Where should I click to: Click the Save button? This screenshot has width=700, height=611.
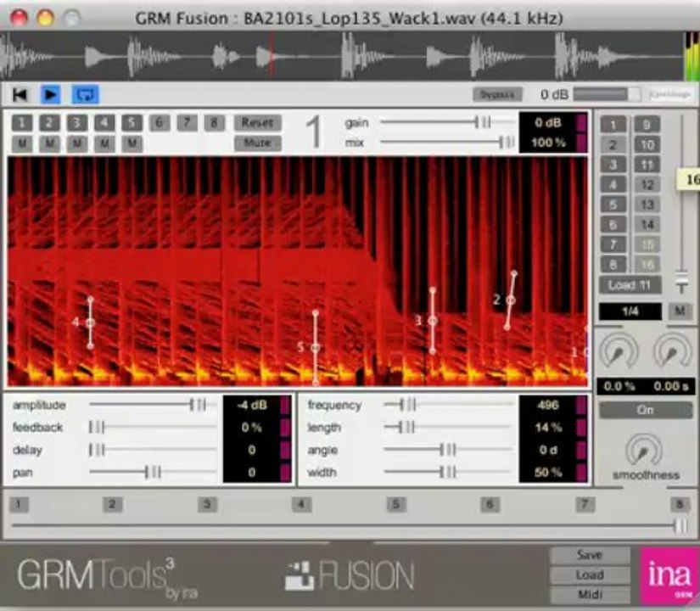tap(590, 555)
